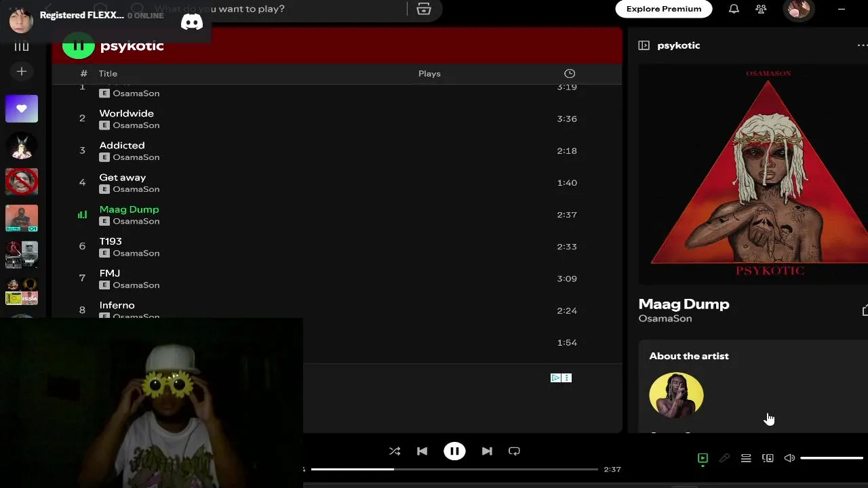Image resolution: width=868 pixels, height=488 pixels.
Task: Click the 3:36 duration of Worldwide
Action: (x=567, y=119)
